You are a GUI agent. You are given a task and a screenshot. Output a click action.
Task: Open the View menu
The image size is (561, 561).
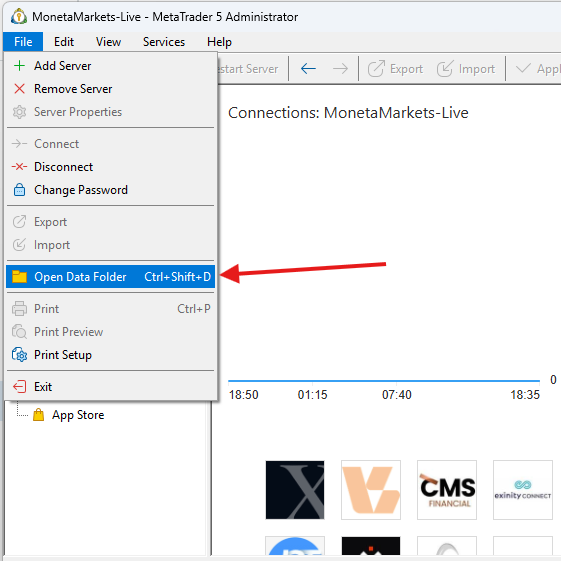108,42
